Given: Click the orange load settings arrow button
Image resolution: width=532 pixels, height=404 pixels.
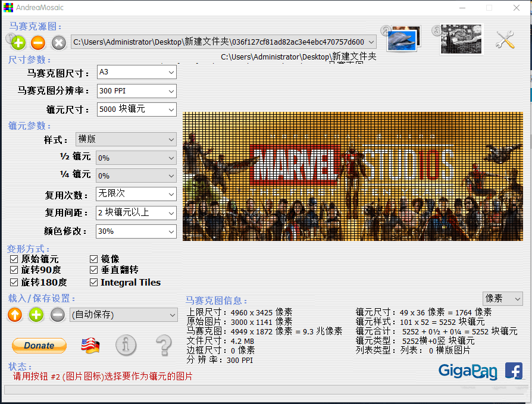Looking at the screenshot, I should (x=15, y=315).
